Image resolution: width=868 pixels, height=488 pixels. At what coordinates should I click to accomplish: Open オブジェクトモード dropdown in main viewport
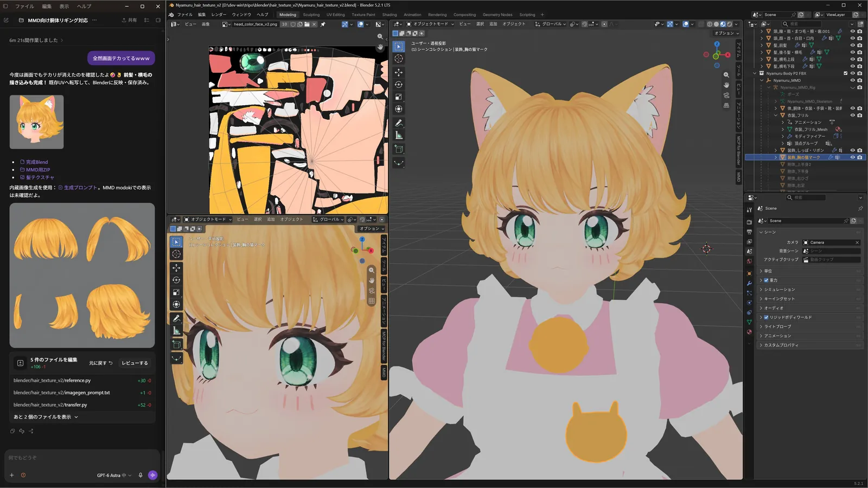431,24
